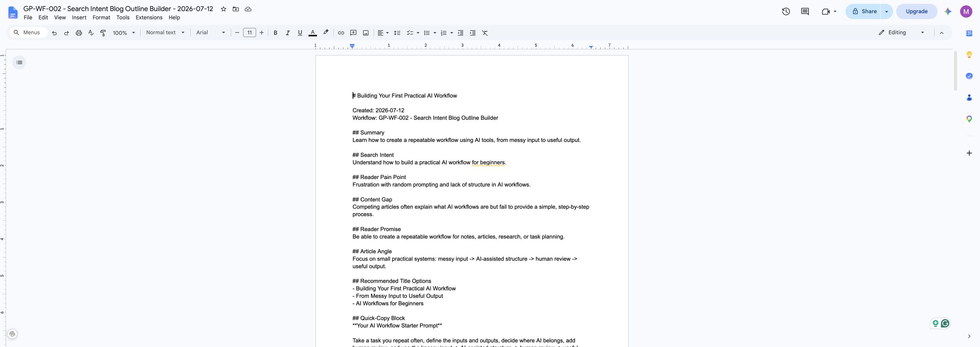Image resolution: width=980 pixels, height=347 pixels.
Task: Go to Docs home via blue document logo
Action: (x=13, y=13)
